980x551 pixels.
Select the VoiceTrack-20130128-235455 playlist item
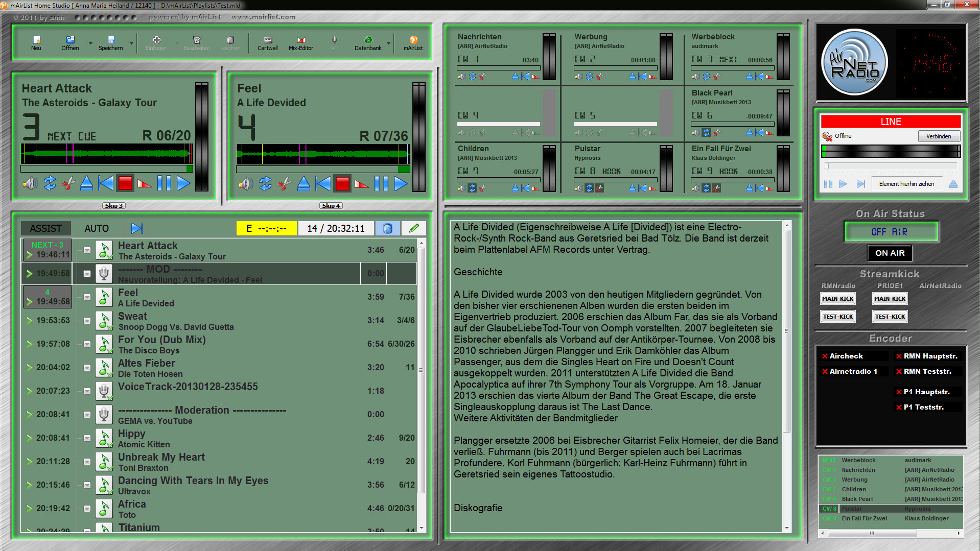(220, 391)
